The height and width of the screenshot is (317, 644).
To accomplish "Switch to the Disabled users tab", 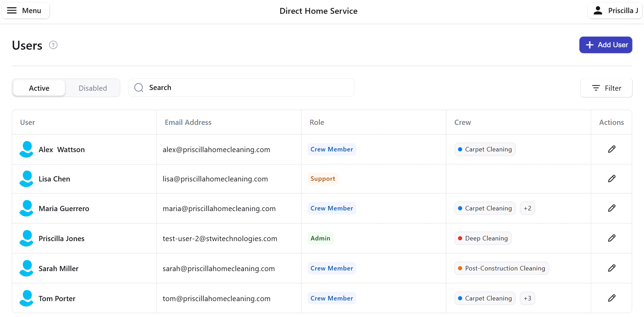I will point(92,88).
